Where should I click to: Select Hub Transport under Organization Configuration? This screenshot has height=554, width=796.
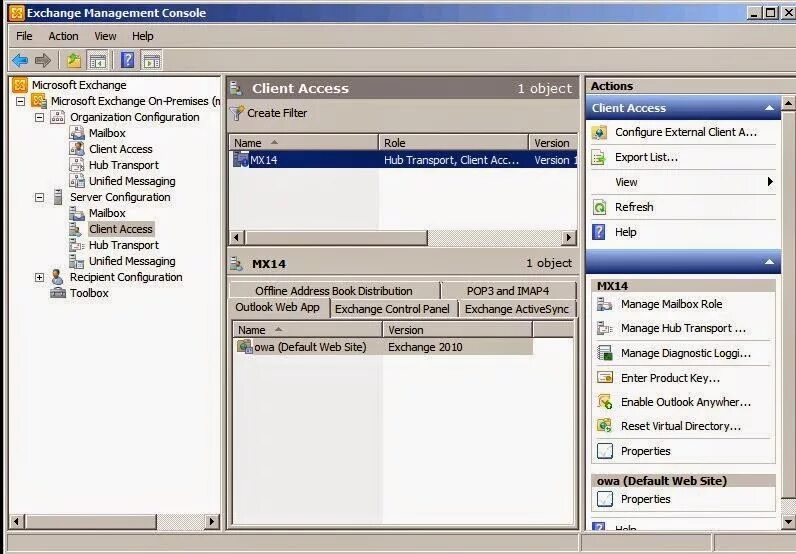(124, 165)
